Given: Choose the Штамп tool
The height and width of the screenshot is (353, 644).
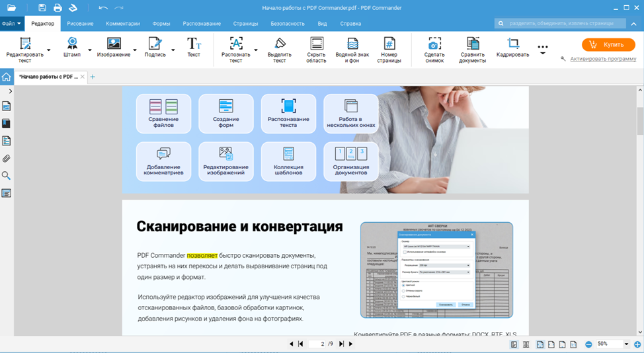Looking at the screenshot, I should (x=72, y=47).
